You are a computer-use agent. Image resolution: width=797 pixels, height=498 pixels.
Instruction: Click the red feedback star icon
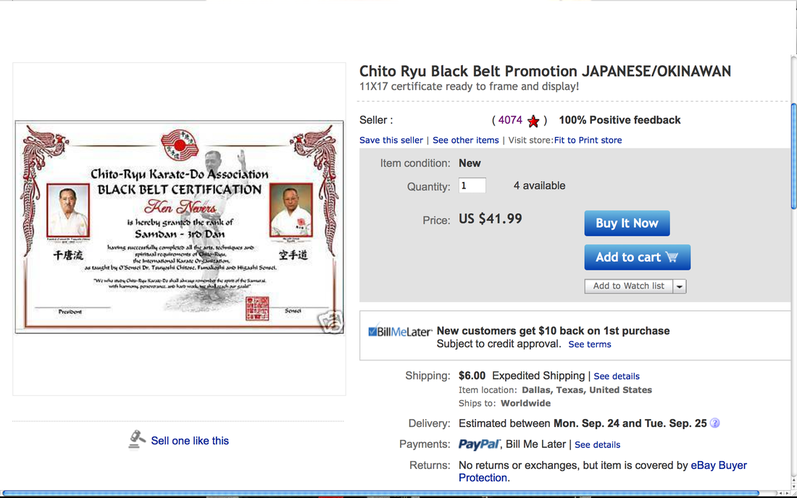533,121
